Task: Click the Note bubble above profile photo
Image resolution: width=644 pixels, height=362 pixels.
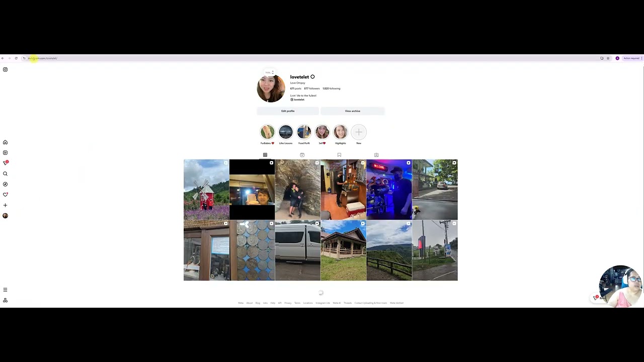Action: pyautogui.click(x=269, y=72)
